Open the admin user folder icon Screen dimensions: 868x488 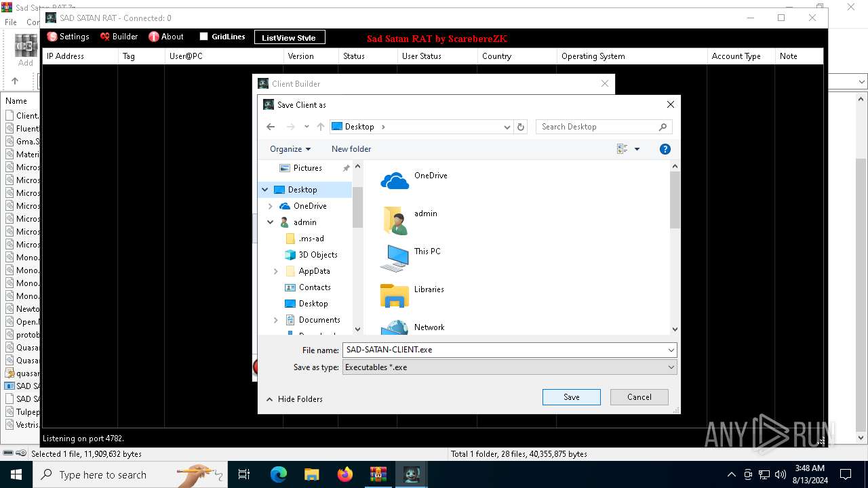tap(395, 220)
